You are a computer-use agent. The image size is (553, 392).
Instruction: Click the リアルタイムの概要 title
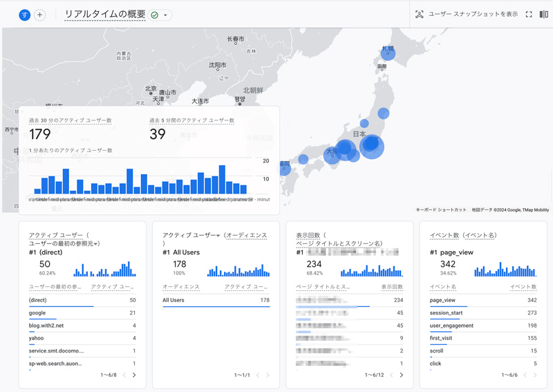(105, 14)
